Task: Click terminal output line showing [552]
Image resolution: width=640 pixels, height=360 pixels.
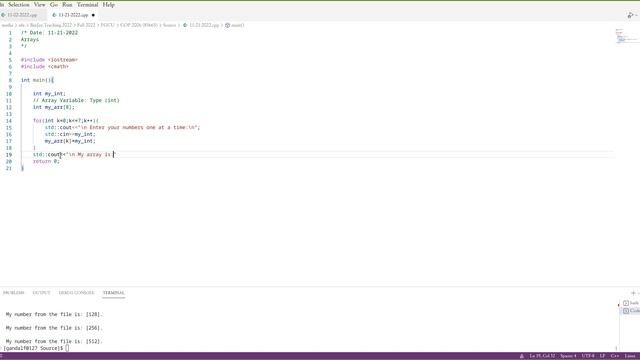Action: click(x=54, y=341)
